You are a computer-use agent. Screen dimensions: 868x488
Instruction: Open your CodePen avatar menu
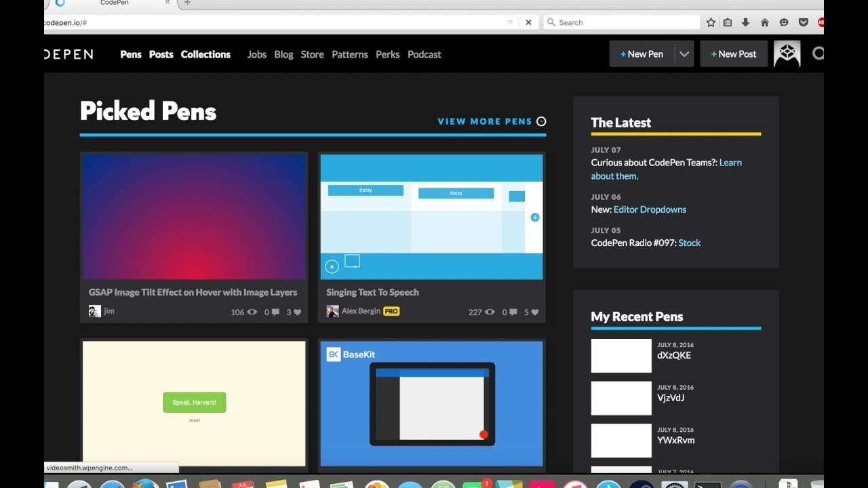tap(787, 54)
